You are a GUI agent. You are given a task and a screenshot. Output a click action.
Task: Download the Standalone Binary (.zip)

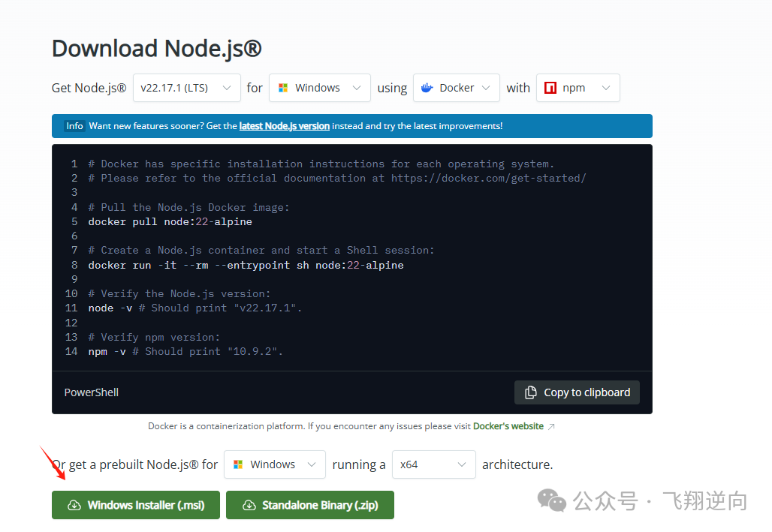coord(310,505)
